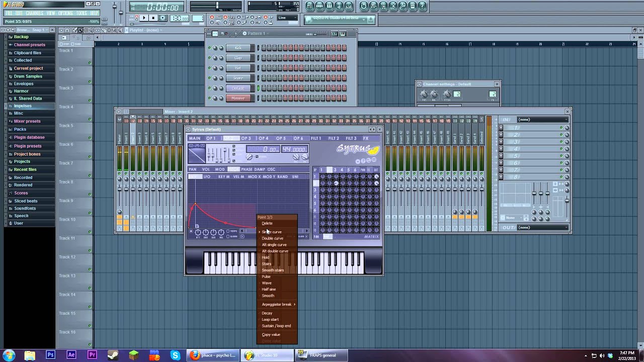Open graph editor in step sequencer
This screenshot has height=362, width=644.
tap(334, 34)
